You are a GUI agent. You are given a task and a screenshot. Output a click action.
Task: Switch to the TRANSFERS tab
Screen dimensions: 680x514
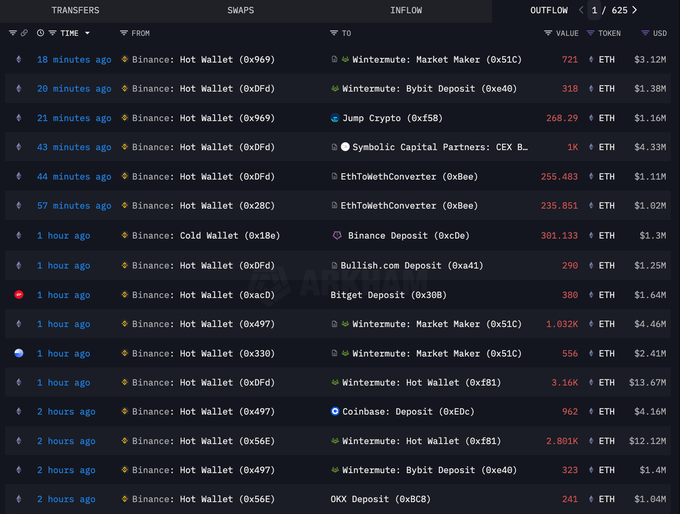(x=75, y=10)
